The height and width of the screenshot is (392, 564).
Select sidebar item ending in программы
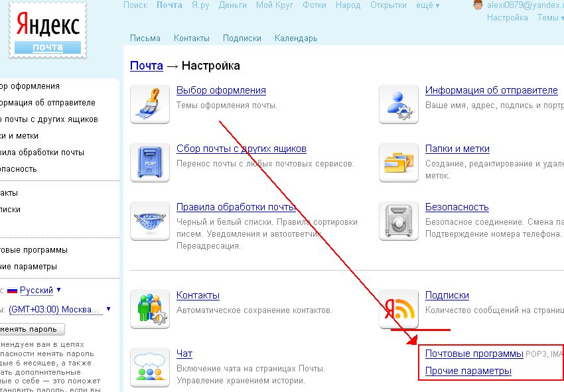[34, 250]
